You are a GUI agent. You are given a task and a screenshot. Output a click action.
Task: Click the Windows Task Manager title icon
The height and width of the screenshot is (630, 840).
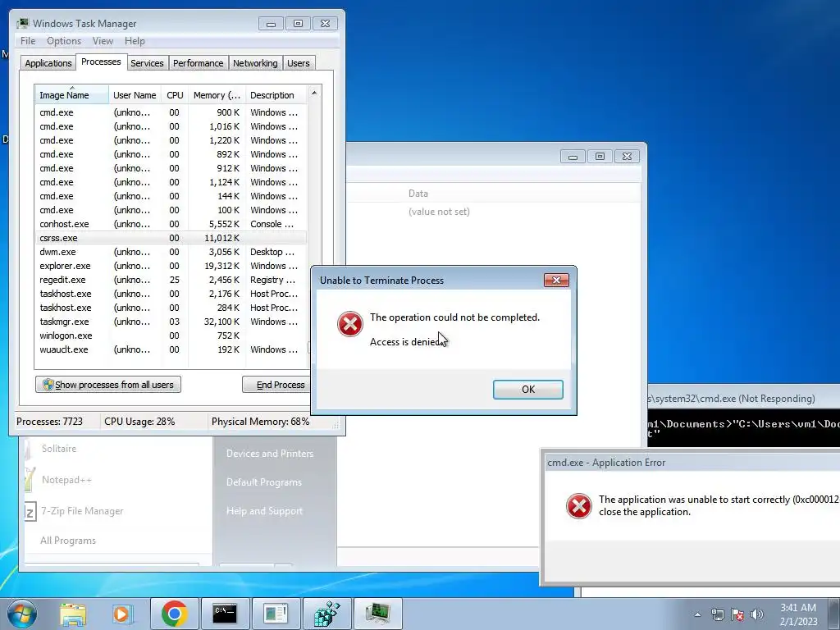[x=22, y=24]
